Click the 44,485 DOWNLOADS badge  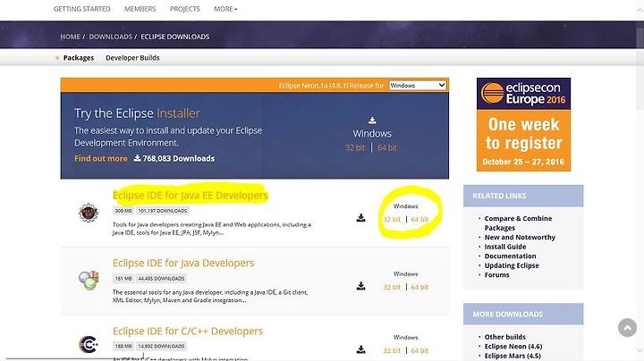pos(161,279)
